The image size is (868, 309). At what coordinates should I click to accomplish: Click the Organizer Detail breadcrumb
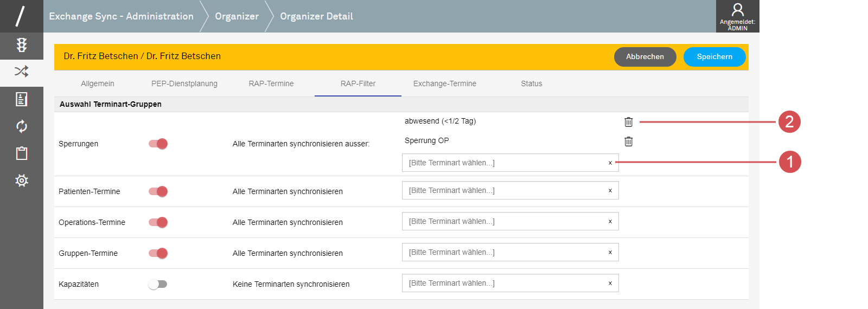[316, 16]
